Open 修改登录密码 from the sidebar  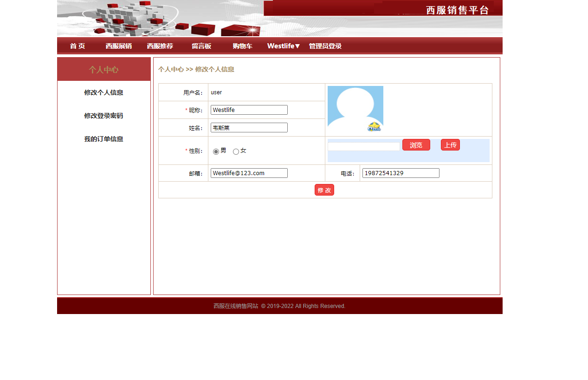pos(103,116)
